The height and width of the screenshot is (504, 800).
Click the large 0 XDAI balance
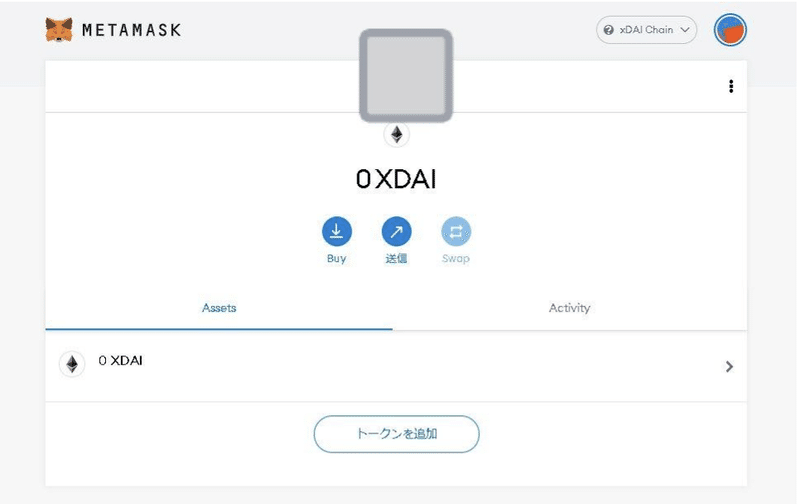[x=397, y=180]
